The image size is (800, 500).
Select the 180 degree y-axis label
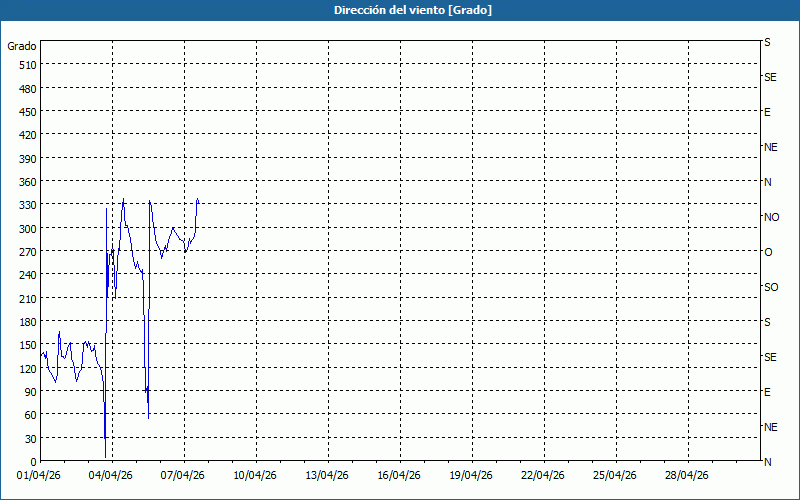(x=26, y=322)
